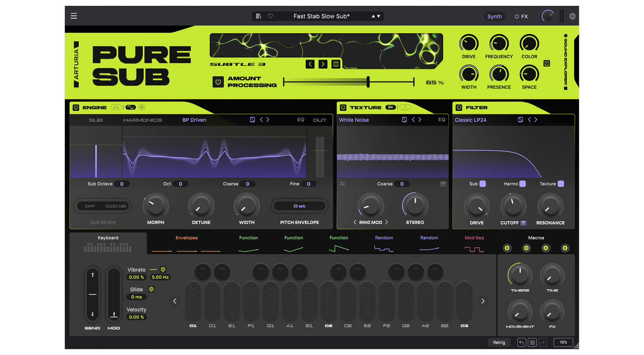Click the Texture keyboard tracking icon
The height and width of the screenshot is (355, 644).
point(443,184)
